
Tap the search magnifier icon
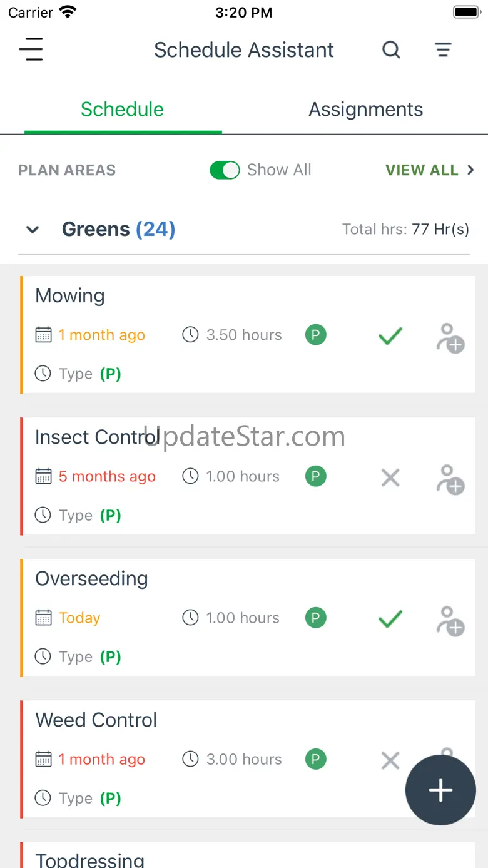click(x=391, y=49)
